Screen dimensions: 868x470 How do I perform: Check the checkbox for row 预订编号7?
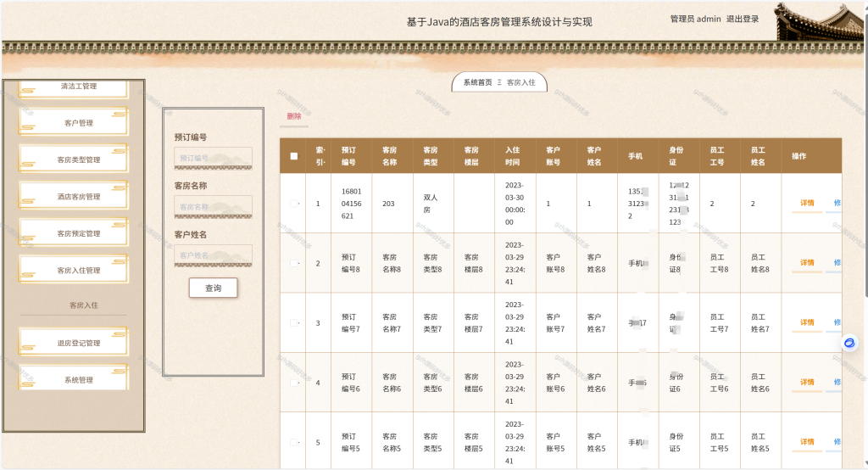(x=294, y=323)
